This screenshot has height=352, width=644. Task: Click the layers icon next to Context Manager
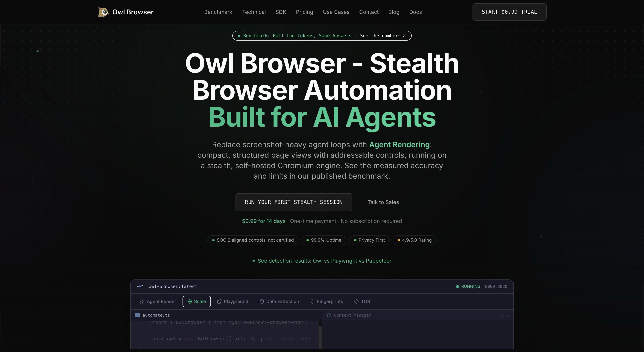pyautogui.click(x=329, y=315)
